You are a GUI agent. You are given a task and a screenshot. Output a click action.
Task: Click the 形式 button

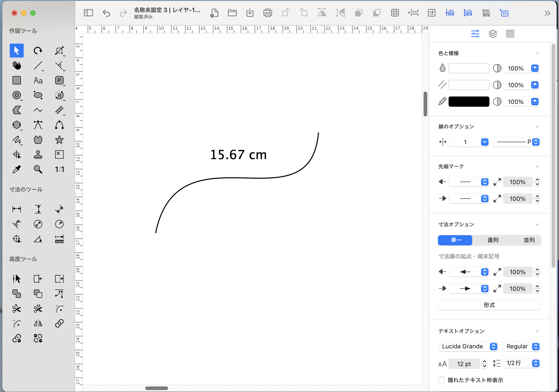point(489,305)
